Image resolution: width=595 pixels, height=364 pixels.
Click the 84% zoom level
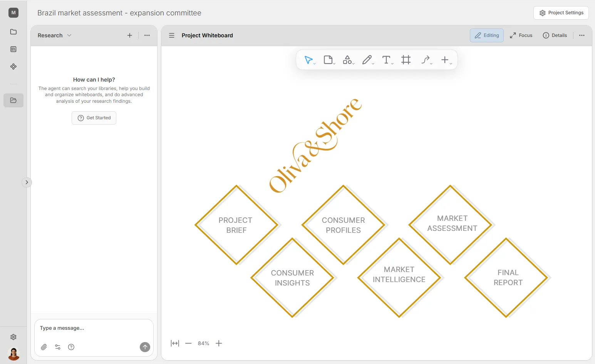click(x=203, y=343)
